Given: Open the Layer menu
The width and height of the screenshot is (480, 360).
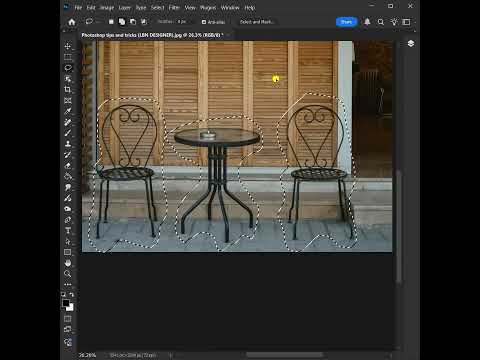Looking at the screenshot, I should (x=125, y=7).
